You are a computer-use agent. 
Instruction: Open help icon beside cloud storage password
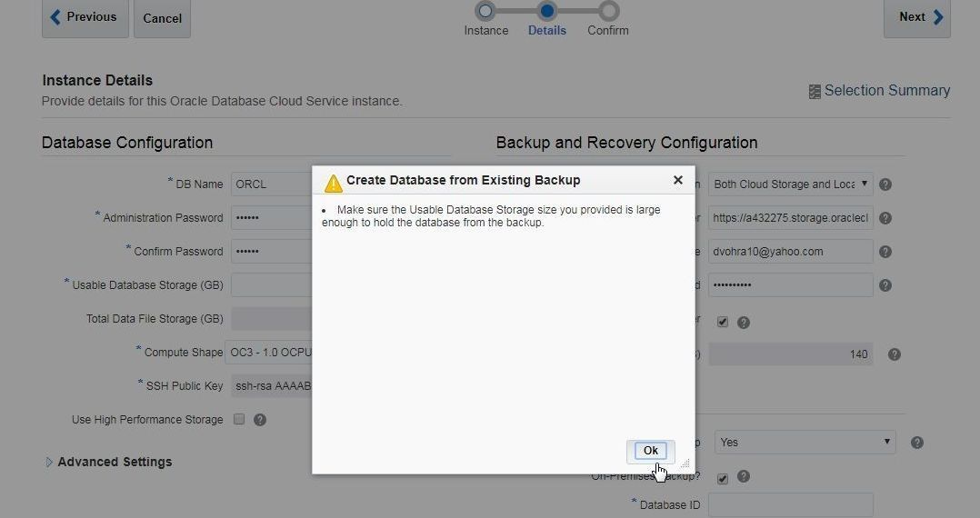885,285
